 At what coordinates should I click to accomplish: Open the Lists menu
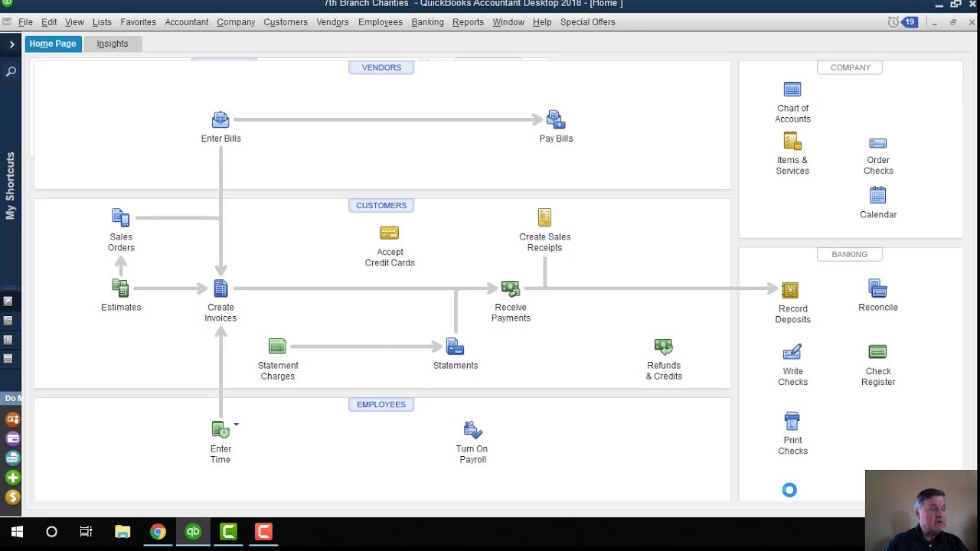[102, 22]
